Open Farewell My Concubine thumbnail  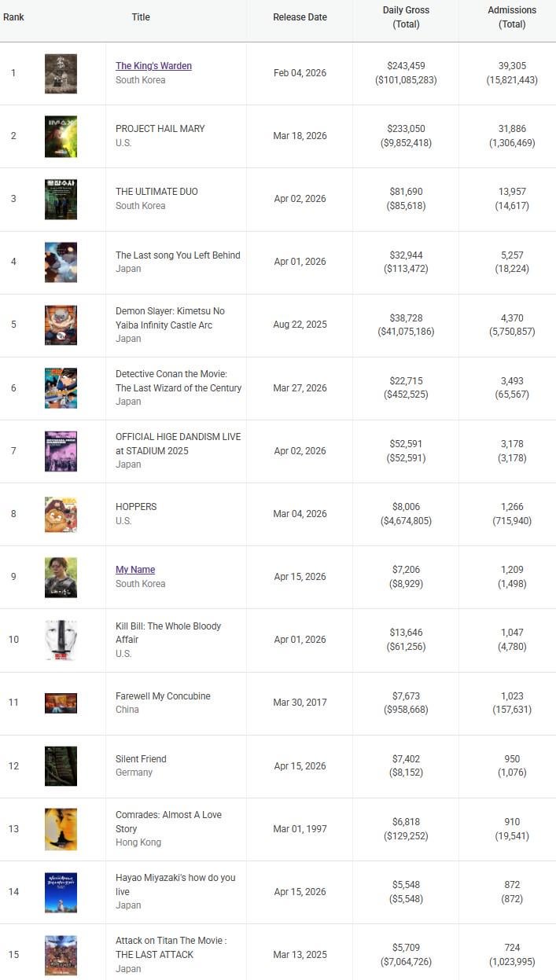click(x=61, y=703)
